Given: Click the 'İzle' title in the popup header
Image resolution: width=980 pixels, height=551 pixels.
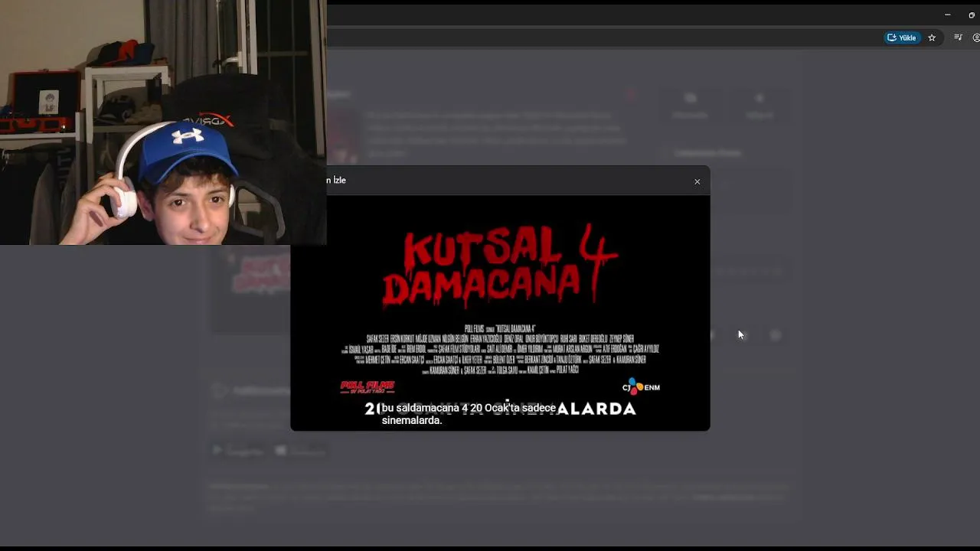Looking at the screenshot, I should [339, 181].
